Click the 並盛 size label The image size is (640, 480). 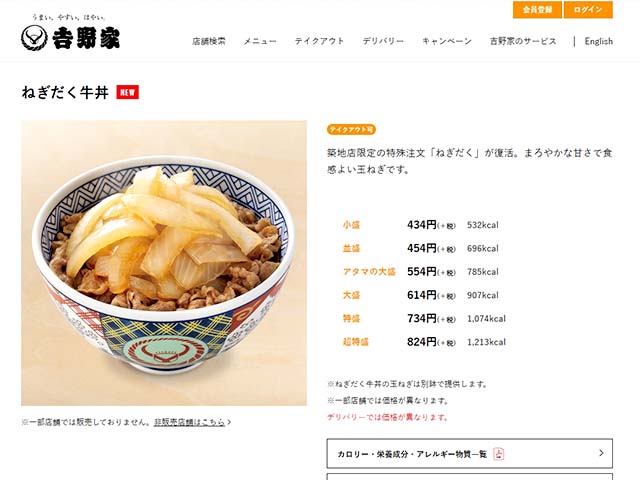click(351, 248)
